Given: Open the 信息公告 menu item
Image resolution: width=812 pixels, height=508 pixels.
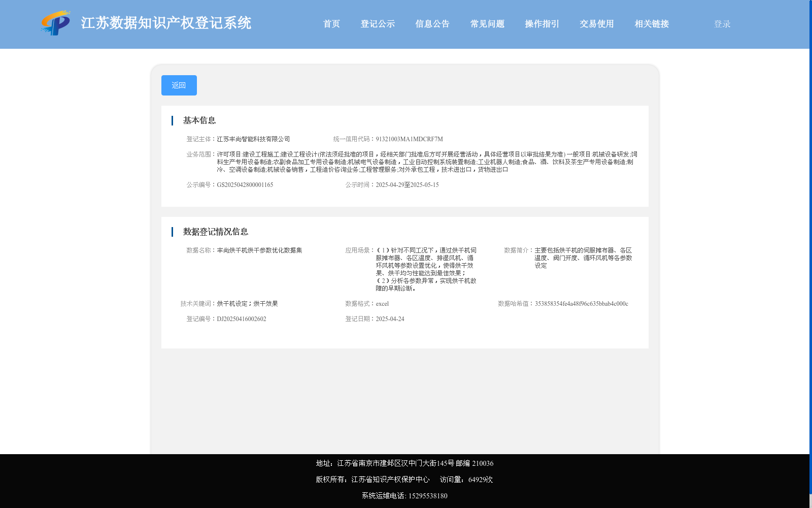Looking at the screenshot, I should (432, 24).
